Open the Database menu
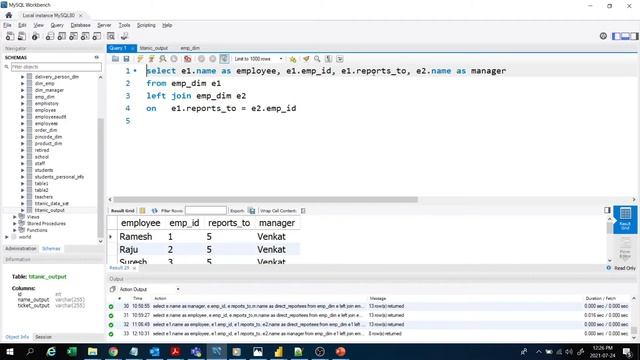Screen dimensions: 640x360 (80, 25)
